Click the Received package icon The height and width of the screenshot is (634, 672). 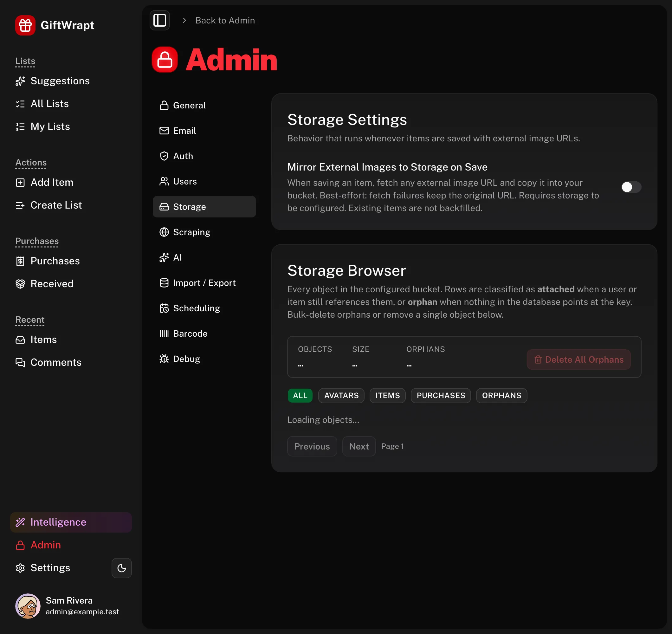[20, 284]
